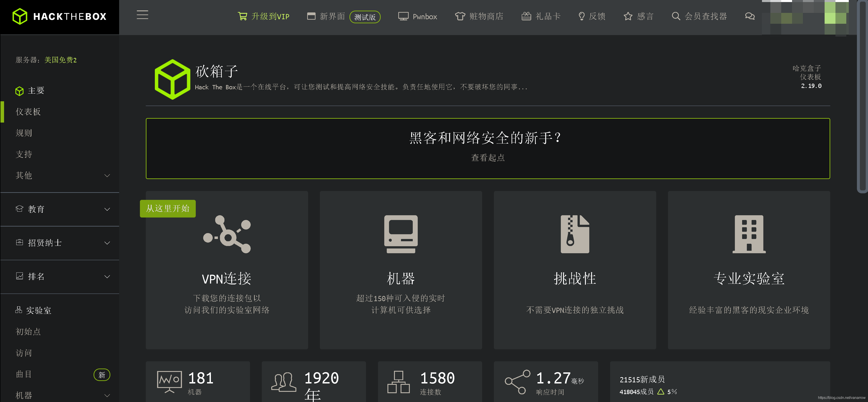
Task: Click the 新 badge next to 曲目
Action: (x=102, y=375)
